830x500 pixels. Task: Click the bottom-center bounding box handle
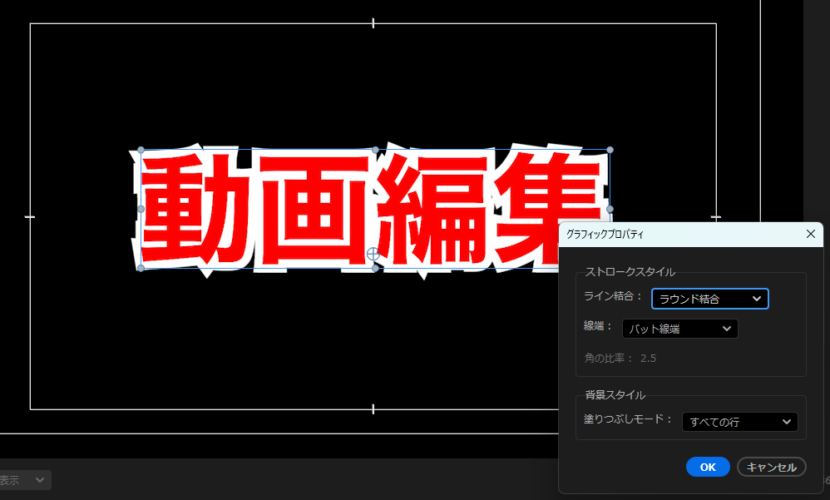pyautogui.click(x=375, y=268)
